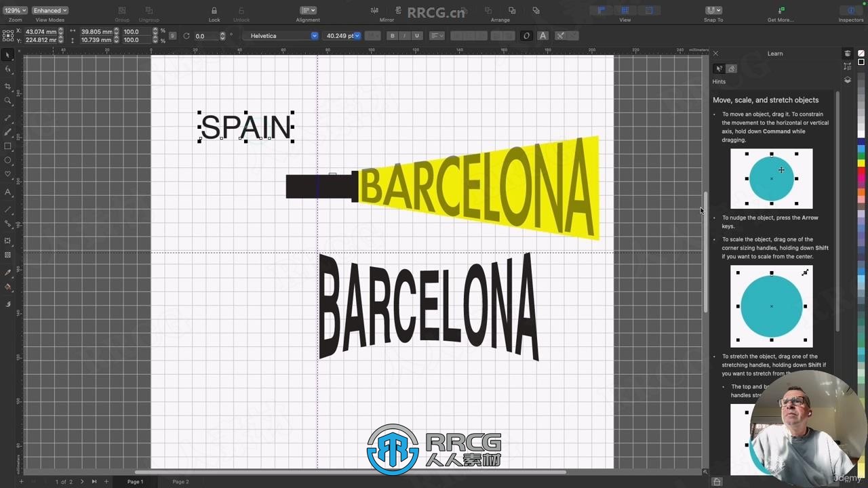
Task: Toggle the guidelines view button
Action: pos(649,10)
